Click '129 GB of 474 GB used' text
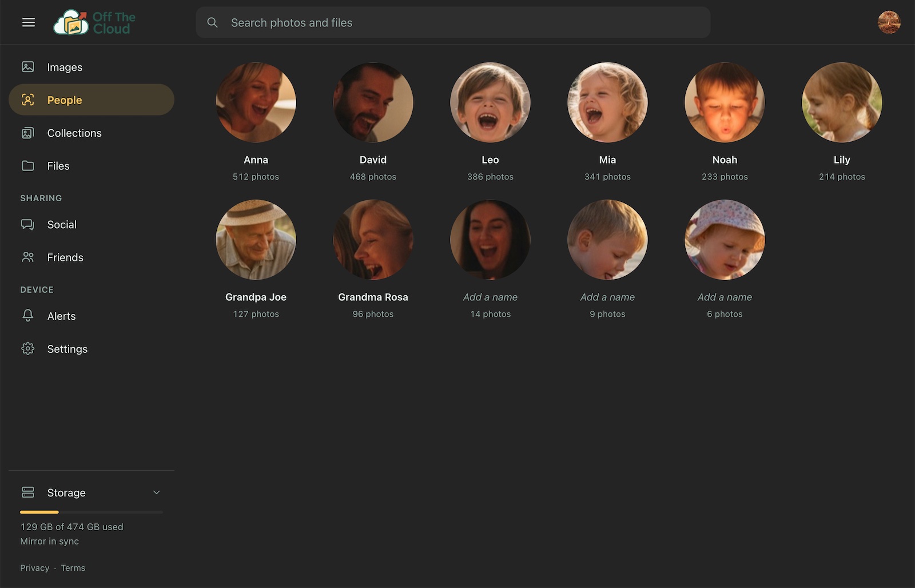The image size is (915, 588). (x=71, y=527)
